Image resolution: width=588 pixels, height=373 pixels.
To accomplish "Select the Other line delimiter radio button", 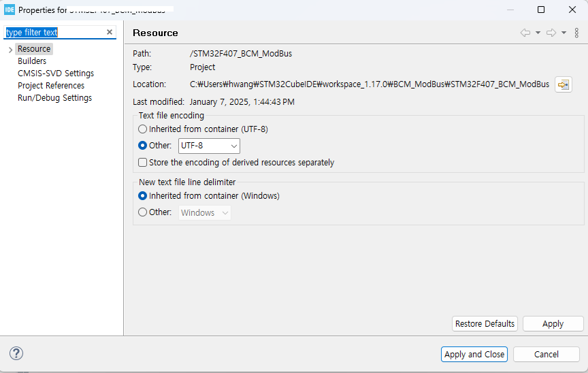I will click(142, 212).
